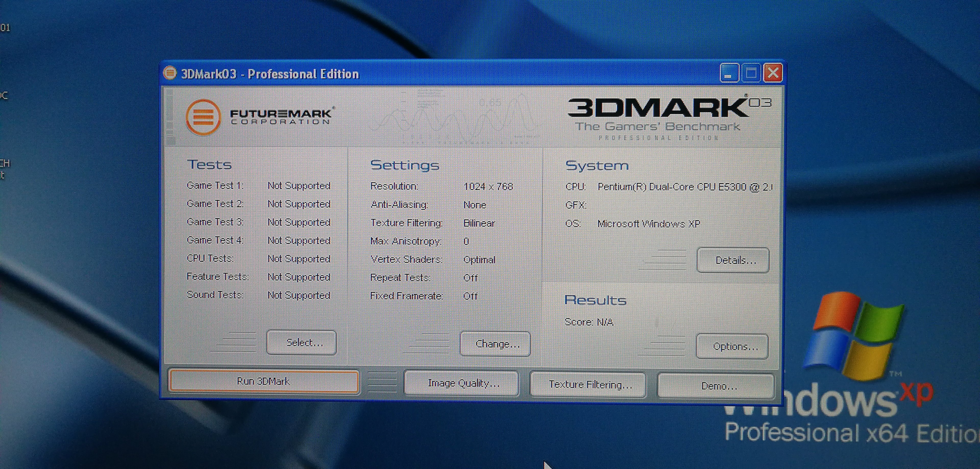Screen dimensions: 980x469
Task: Open the Image Quality dialog
Action: tap(462, 383)
